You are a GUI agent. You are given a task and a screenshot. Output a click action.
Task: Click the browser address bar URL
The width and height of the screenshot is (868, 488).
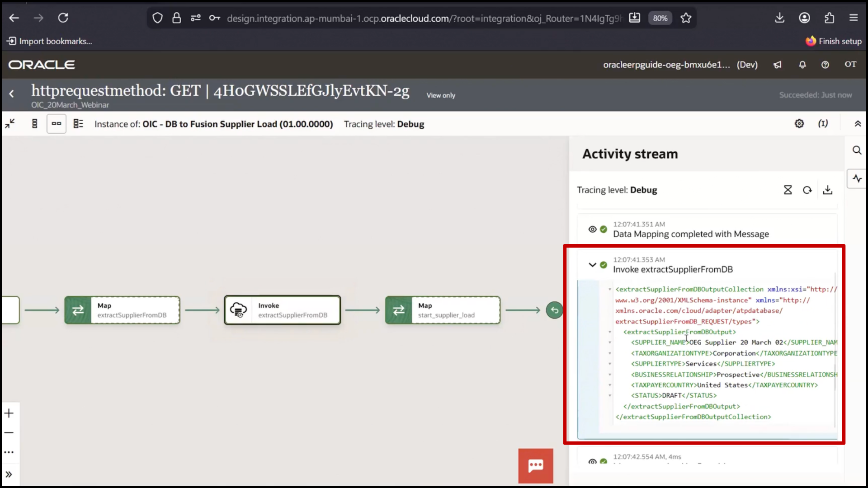[x=424, y=18]
